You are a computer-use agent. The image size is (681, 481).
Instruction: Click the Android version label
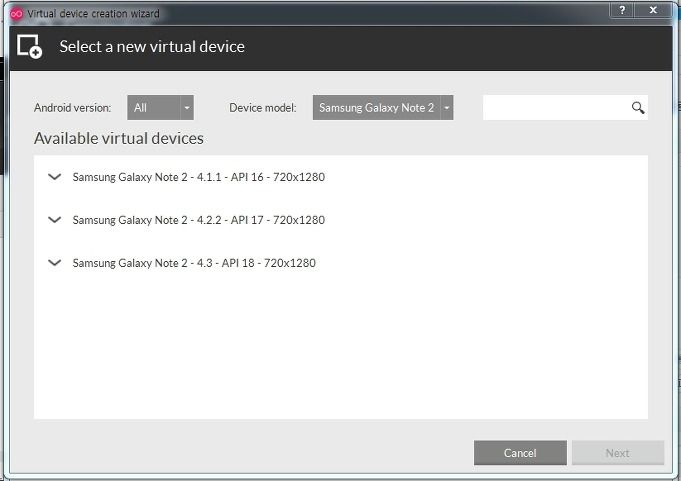click(x=73, y=108)
